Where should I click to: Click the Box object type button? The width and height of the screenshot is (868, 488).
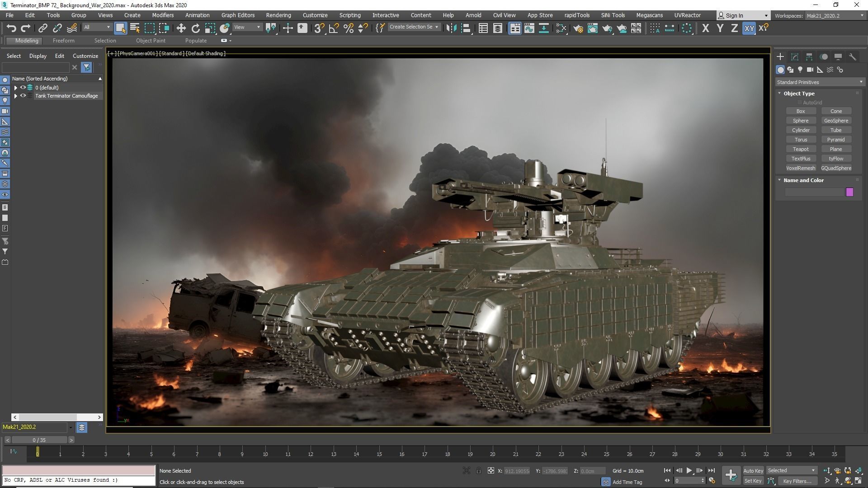(x=801, y=111)
